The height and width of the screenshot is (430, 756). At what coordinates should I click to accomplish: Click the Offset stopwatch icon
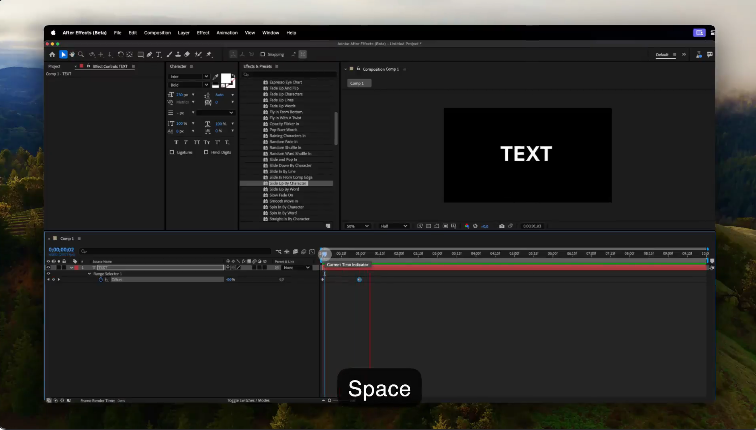pyautogui.click(x=101, y=280)
